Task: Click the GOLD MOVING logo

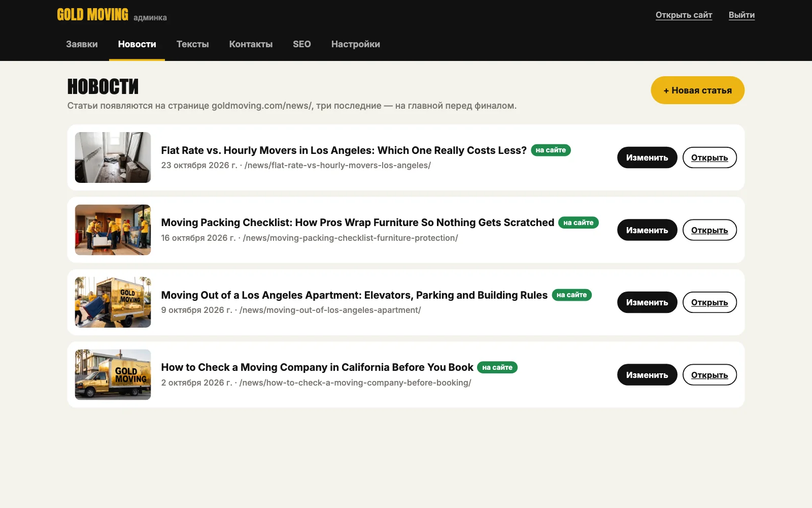Action: 92,15
